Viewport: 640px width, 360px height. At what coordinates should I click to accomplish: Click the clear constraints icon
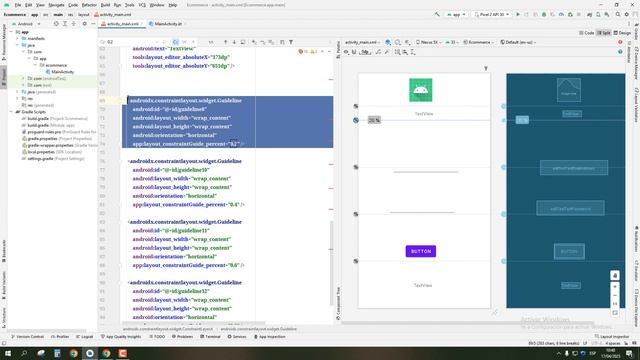378,52
